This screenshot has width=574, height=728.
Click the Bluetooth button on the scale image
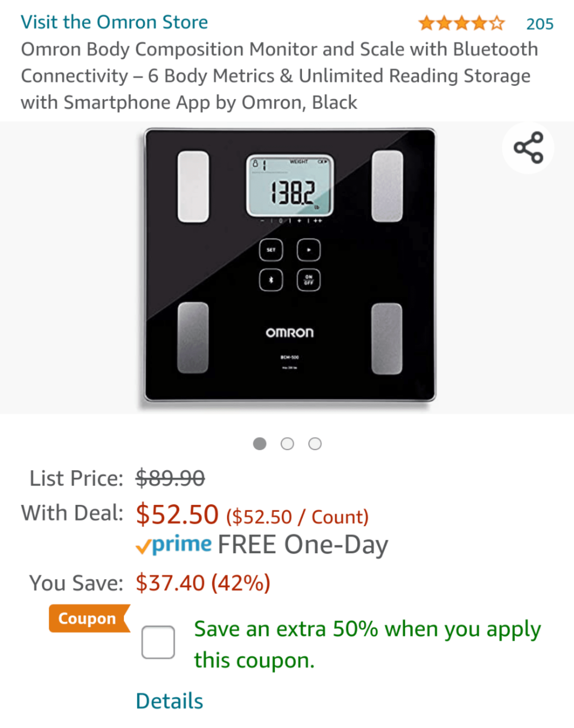coord(271,280)
